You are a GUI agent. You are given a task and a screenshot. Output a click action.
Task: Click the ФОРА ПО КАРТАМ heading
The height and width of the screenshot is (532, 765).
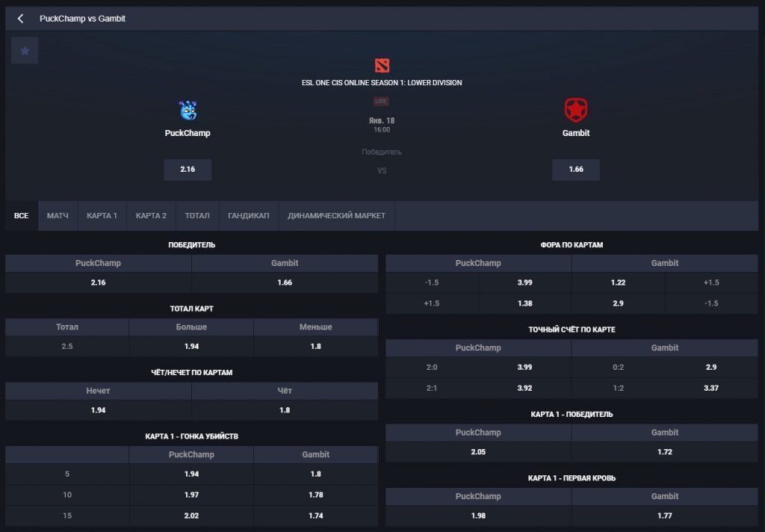[572, 245]
